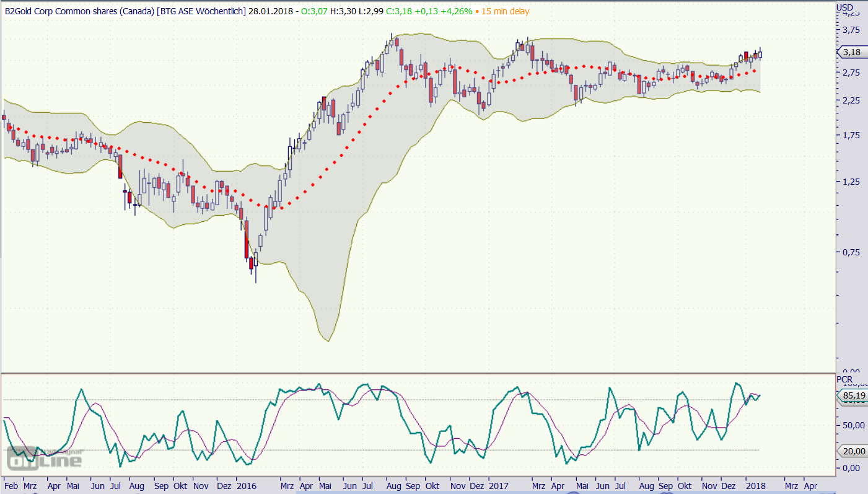Select the PCR indicator panel label

tap(844, 379)
